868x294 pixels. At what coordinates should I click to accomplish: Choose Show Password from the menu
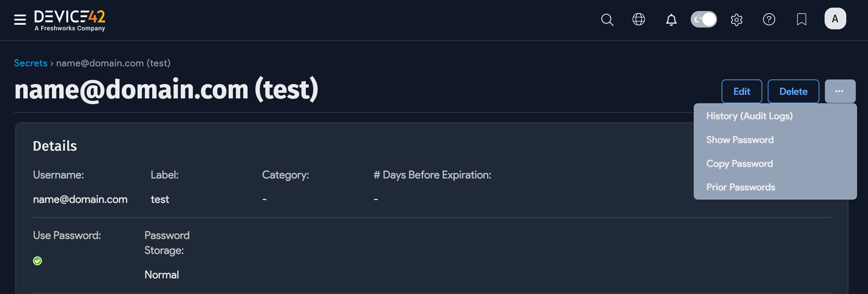(x=740, y=140)
